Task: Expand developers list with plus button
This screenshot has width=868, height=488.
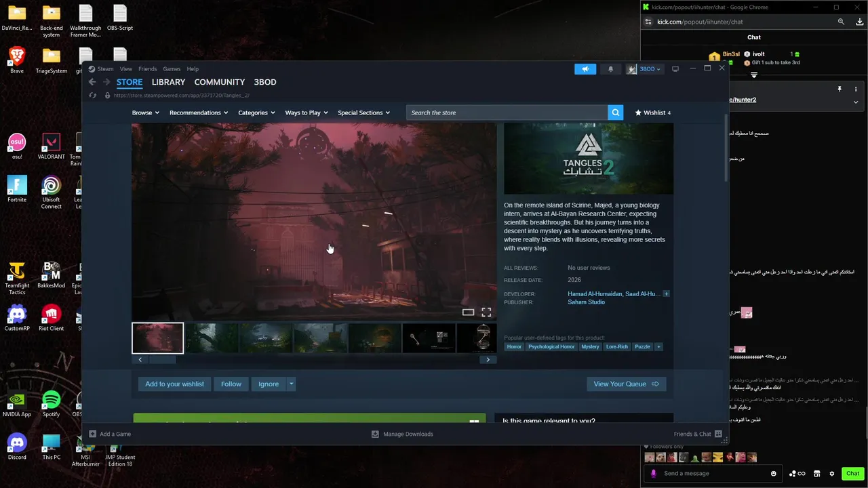Action: click(666, 293)
